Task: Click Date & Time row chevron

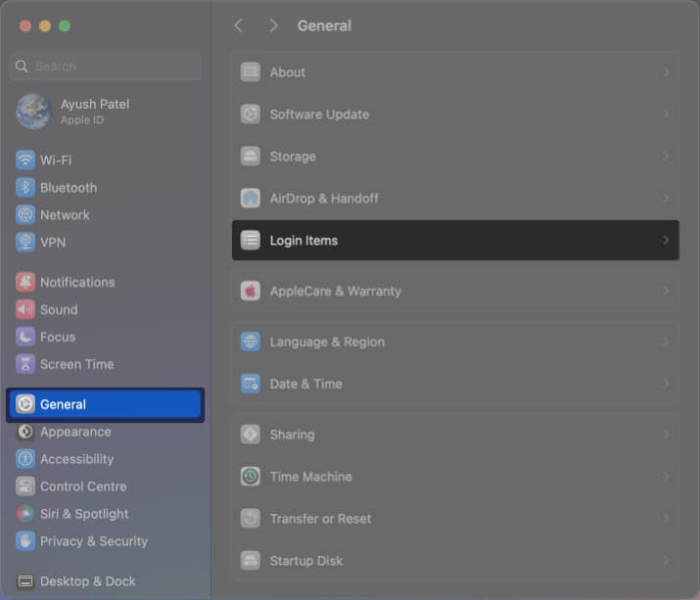Action: 666,384
